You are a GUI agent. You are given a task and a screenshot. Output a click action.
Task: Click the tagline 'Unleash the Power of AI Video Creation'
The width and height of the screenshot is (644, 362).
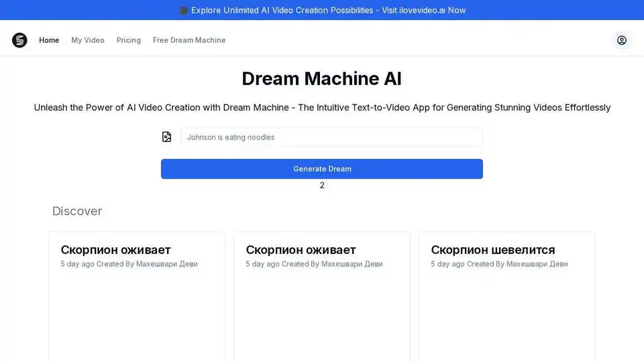click(322, 107)
